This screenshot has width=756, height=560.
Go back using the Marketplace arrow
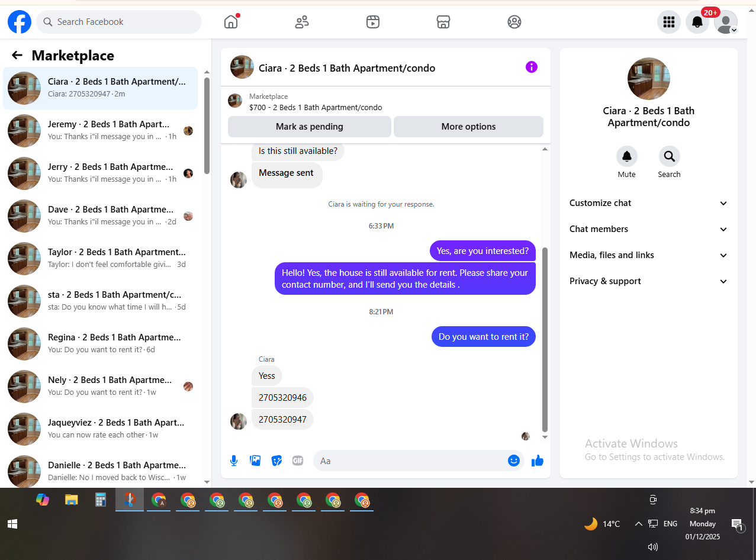coord(17,55)
